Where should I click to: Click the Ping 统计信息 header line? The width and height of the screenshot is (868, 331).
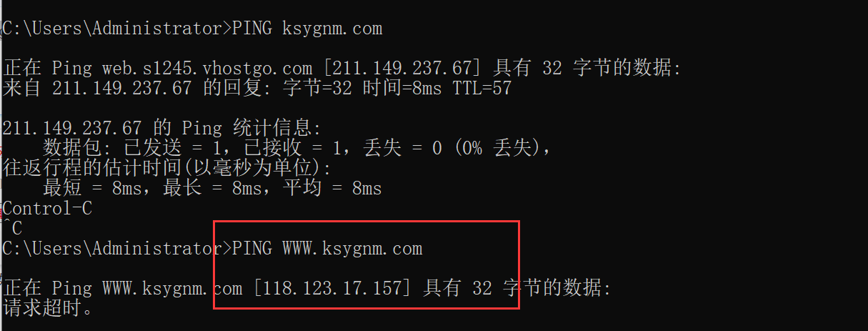coord(162,129)
